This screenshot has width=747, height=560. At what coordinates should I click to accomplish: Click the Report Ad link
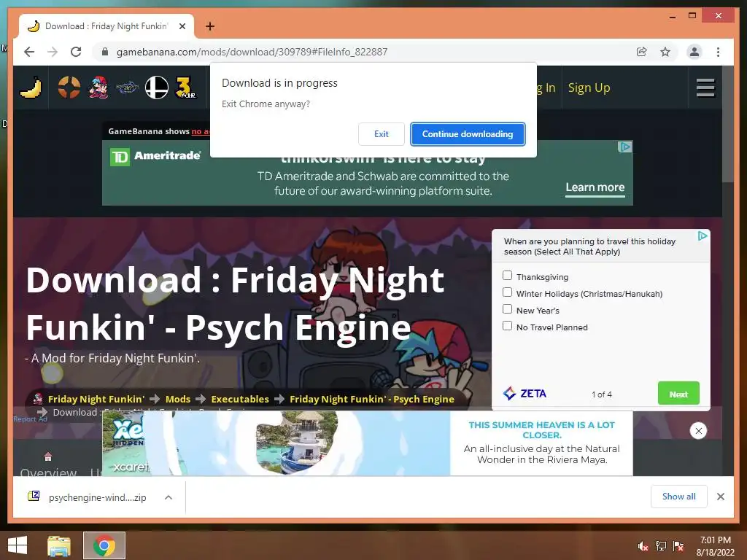[x=31, y=419]
